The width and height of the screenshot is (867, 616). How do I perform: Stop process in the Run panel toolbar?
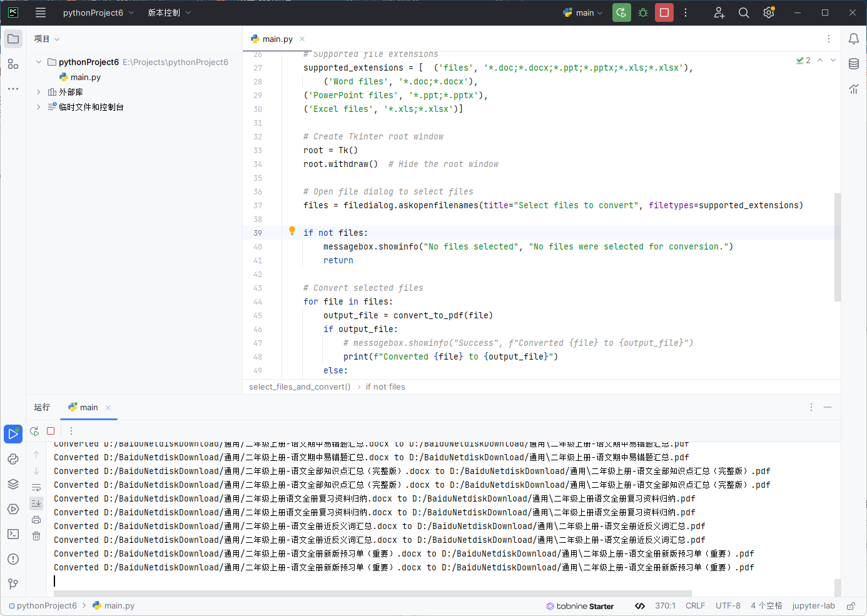[51, 431]
